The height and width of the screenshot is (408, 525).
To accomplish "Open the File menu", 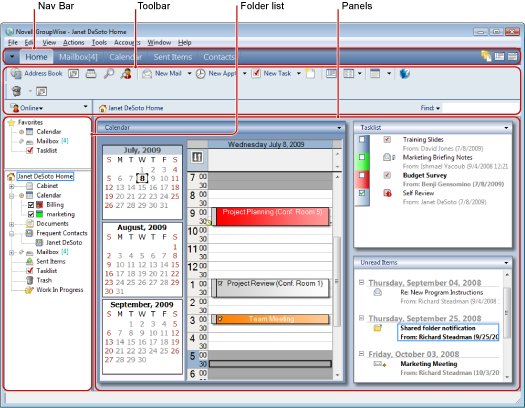I will click(13, 43).
